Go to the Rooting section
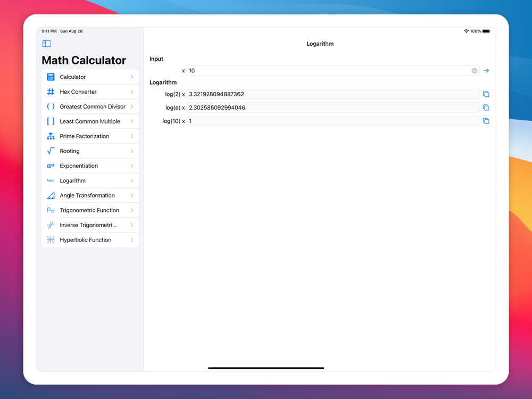The image size is (532, 399). click(90, 151)
